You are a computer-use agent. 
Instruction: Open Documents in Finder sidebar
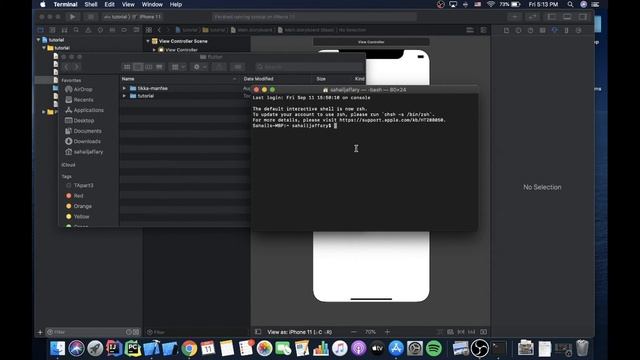(x=87, y=131)
